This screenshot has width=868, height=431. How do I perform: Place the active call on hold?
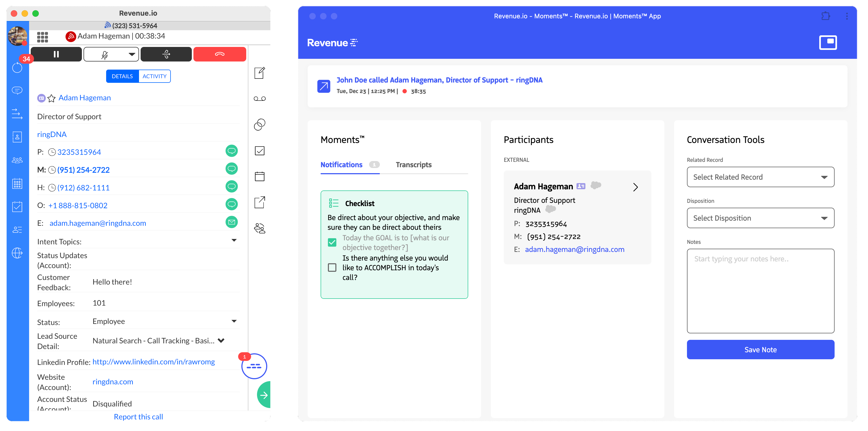tap(56, 54)
